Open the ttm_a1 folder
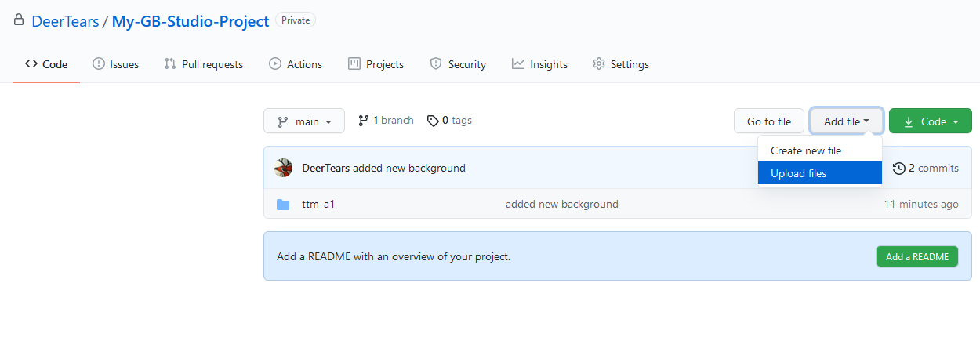This screenshot has height=359, width=980. click(x=318, y=205)
